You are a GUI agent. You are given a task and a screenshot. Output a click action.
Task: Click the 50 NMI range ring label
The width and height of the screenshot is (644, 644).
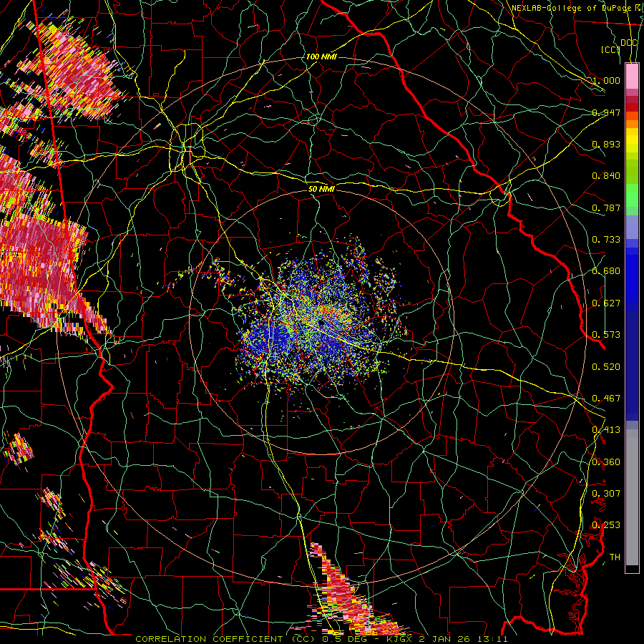tap(321, 189)
